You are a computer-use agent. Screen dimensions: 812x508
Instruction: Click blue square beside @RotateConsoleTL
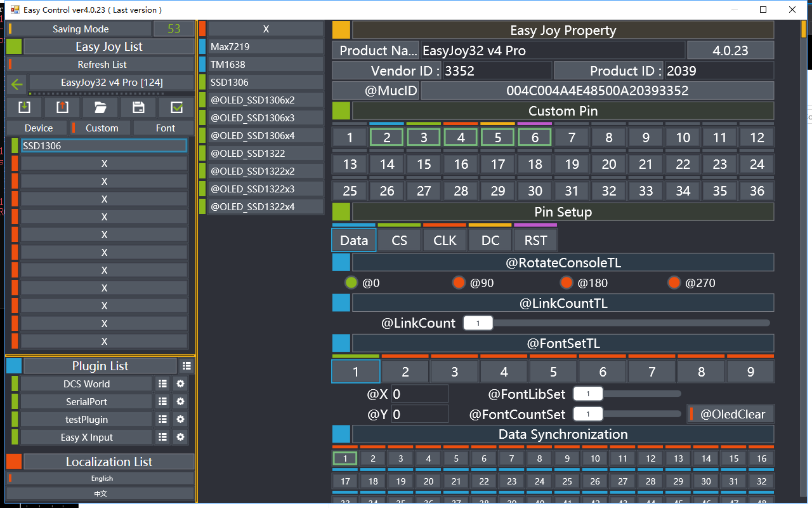point(341,262)
